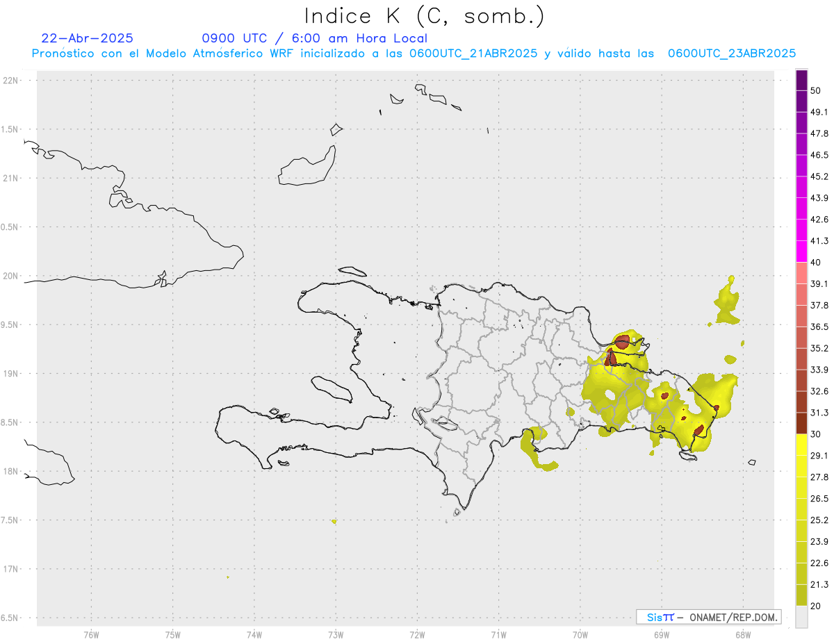This screenshot has height=644, width=834.
Task: Click the "29.1" colorbar value
Action: [819, 456]
